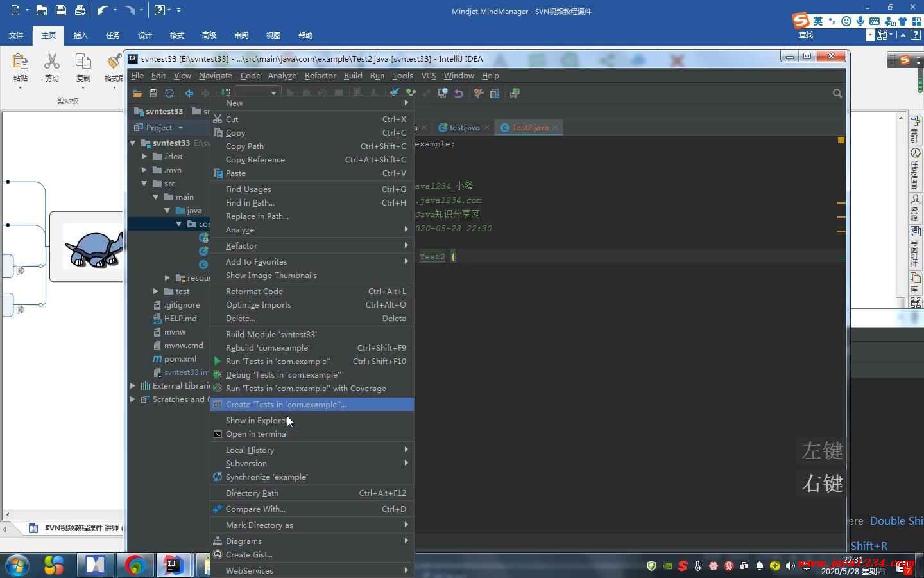This screenshot has width=924, height=578.
Task: Click the blue Back navigation arrow
Action: tap(189, 93)
